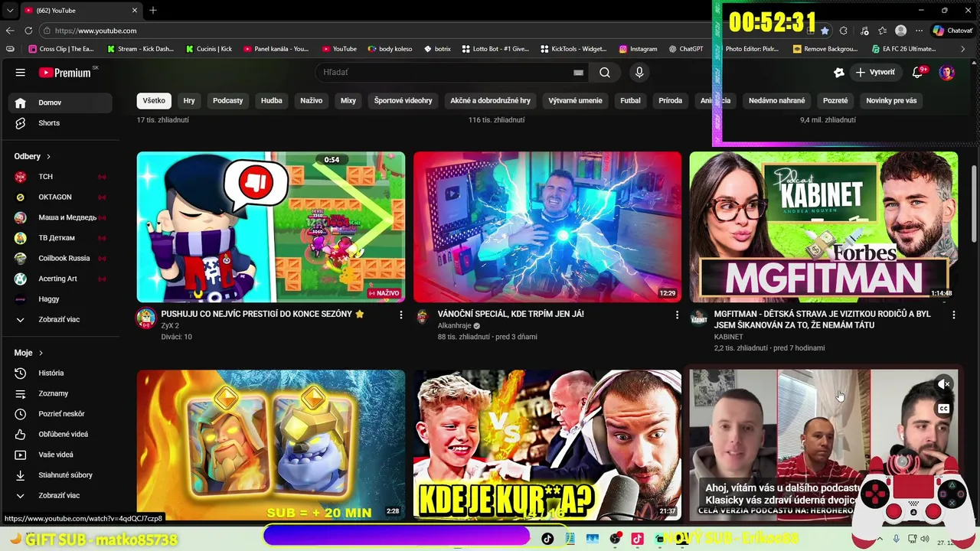Select the Futbal filter chip
The image size is (980, 551).
[x=631, y=100]
